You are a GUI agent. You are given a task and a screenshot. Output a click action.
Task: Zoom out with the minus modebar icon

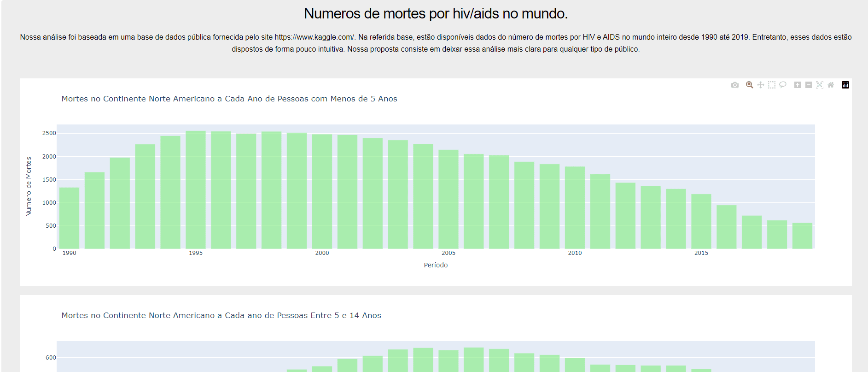[809, 85]
